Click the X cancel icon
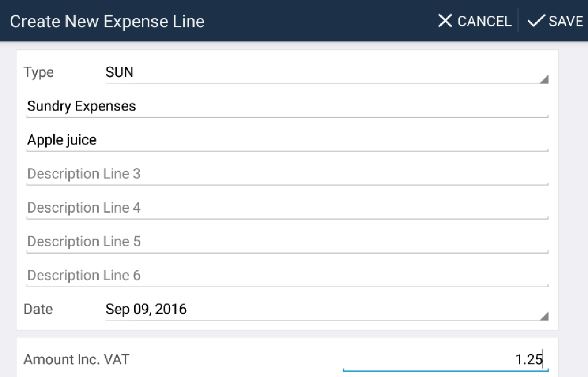Screen dimensions: 588x377 (x=445, y=21)
